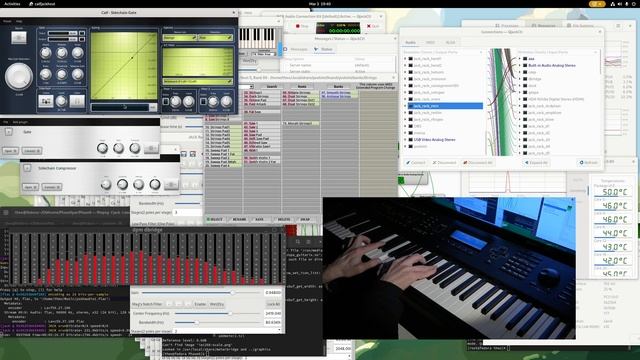The width and height of the screenshot is (640, 360).
Task: Click the SELECT button in the patch bank window
Action: point(215,220)
